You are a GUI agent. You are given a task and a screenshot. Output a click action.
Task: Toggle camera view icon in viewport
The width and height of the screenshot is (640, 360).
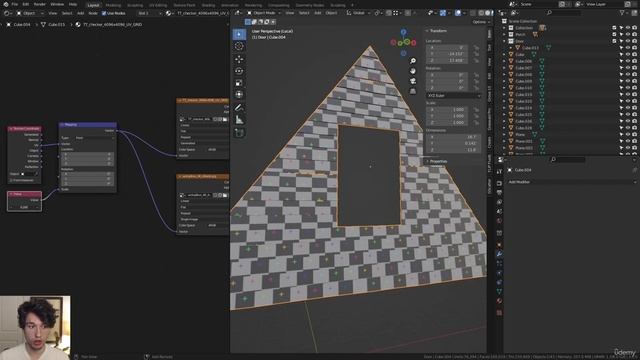click(413, 81)
